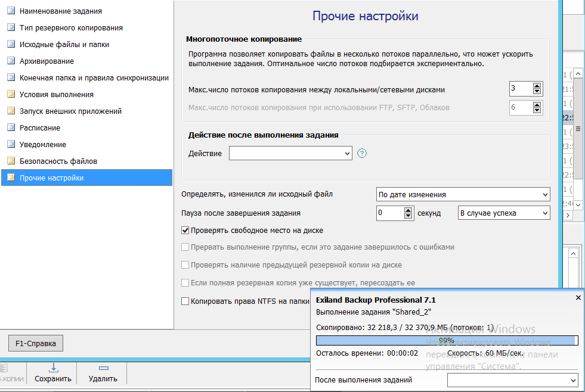Click the icon beside Безопасность файлов
This screenshot has width=585, height=392.
point(11,161)
